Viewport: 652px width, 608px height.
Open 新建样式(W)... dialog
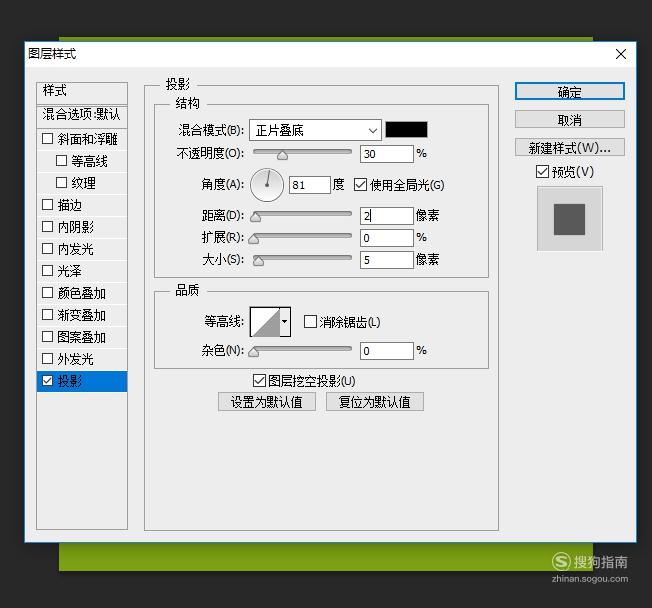pyautogui.click(x=569, y=147)
